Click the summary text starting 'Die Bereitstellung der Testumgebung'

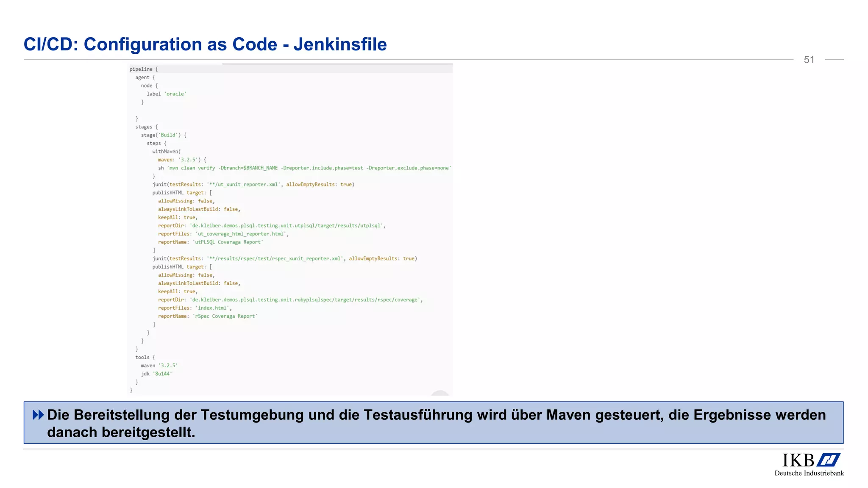437,423
